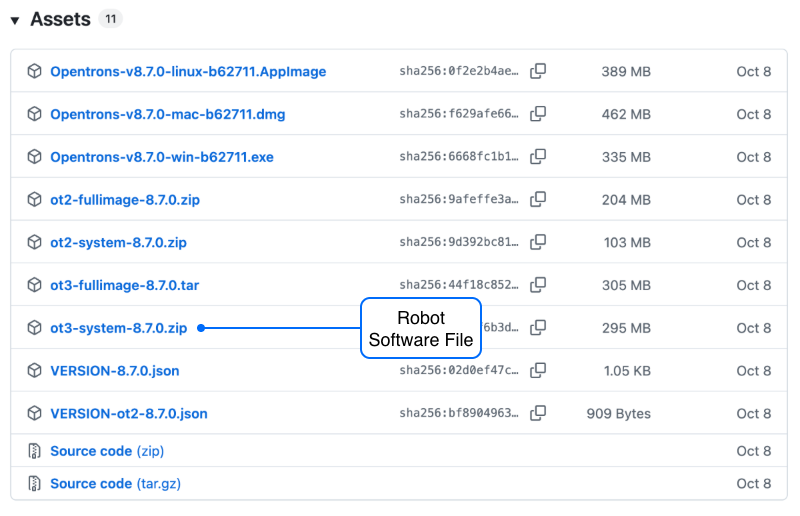
Task: Download Source code (tar.gz) archive
Action: point(115,483)
